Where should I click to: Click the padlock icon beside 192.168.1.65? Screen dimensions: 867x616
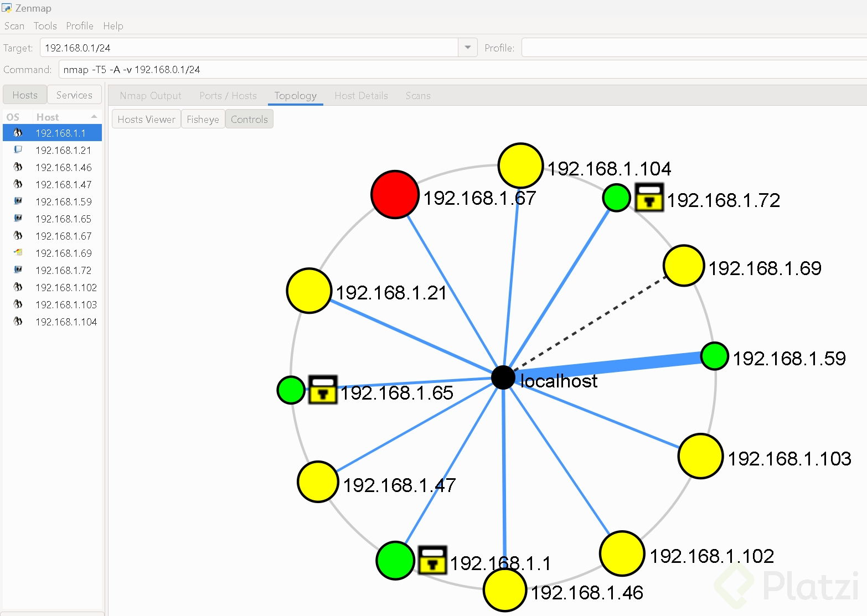323,390
